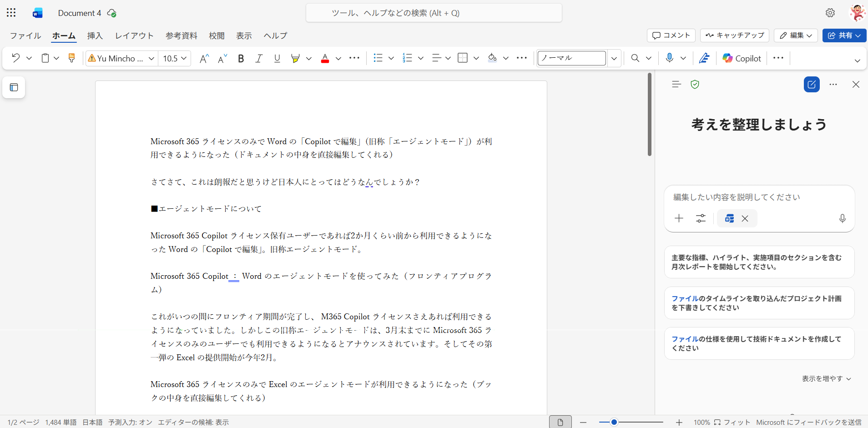Open the Editor pen icon in ribbon
The image size is (868, 428).
(704, 58)
